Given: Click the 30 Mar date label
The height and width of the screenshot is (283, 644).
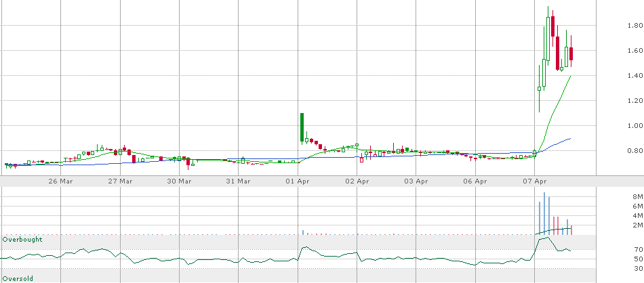Looking at the screenshot, I should click(179, 181).
